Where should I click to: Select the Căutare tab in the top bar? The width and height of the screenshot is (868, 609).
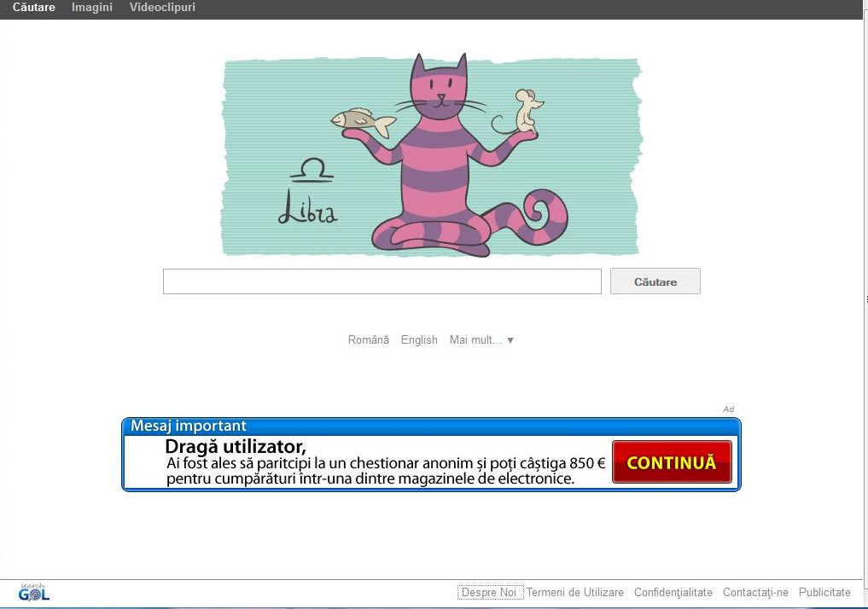coord(32,8)
